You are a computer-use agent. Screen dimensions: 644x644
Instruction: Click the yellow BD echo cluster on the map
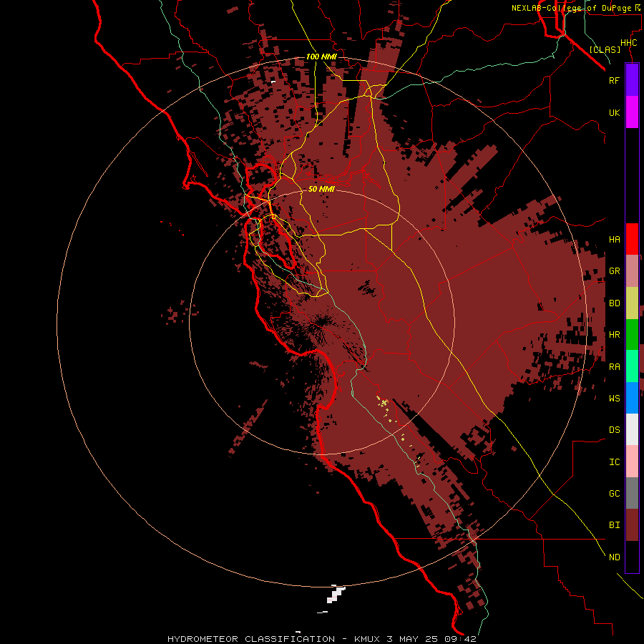[384, 403]
